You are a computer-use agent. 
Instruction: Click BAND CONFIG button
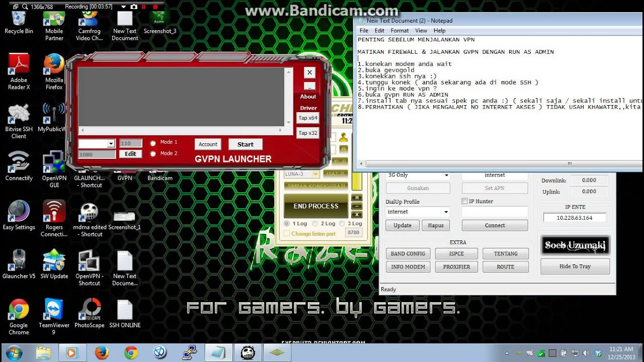tap(408, 254)
